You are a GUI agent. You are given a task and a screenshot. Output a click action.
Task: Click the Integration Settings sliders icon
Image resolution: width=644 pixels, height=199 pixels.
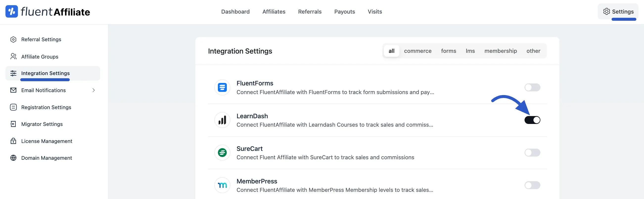click(x=13, y=73)
